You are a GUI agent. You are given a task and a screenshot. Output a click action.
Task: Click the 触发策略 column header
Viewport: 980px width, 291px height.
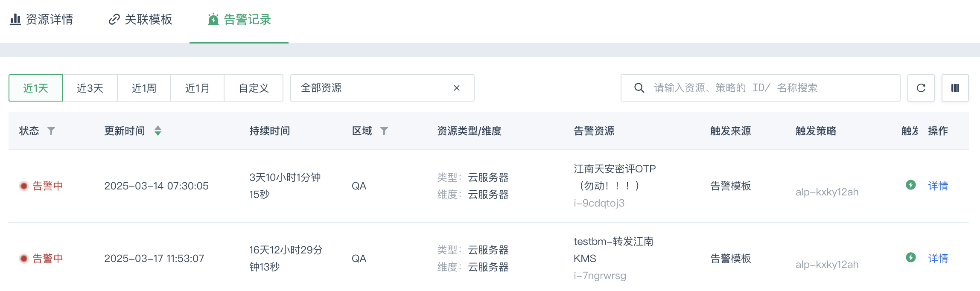[816, 131]
